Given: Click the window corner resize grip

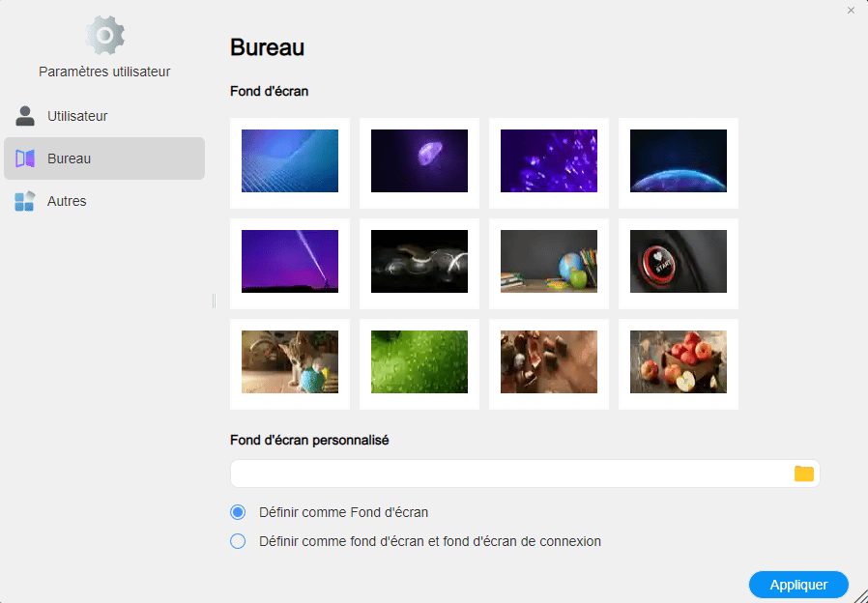Looking at the screenshot, I should (860, 595).
